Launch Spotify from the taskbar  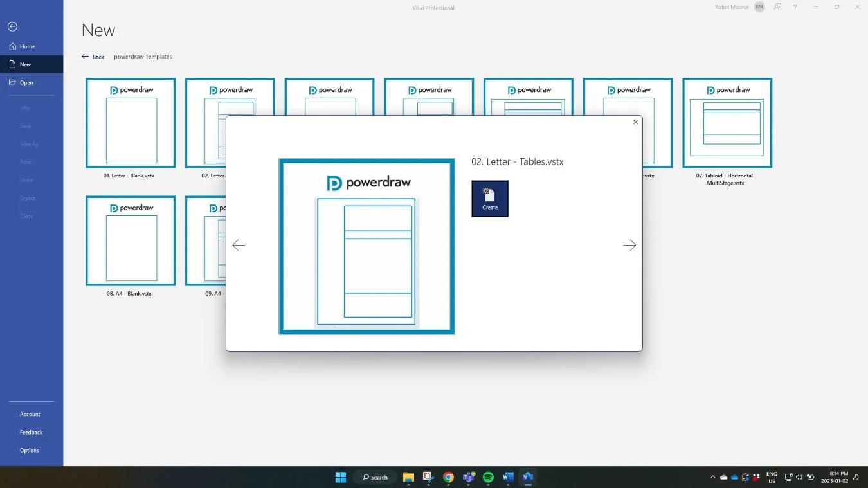pyautogui.click(x=487, y=478)
